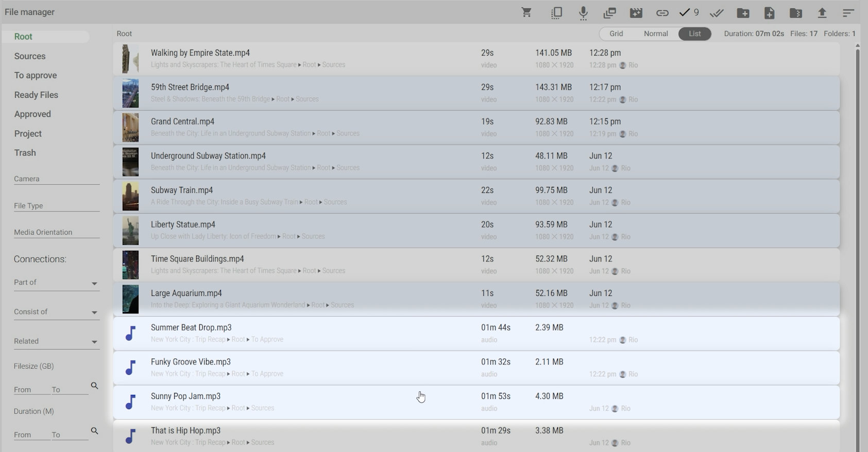Click the movie clapper with sparkles icon
Image resolution: width=868 pixels, height=452 pixels.
(636, 13)
